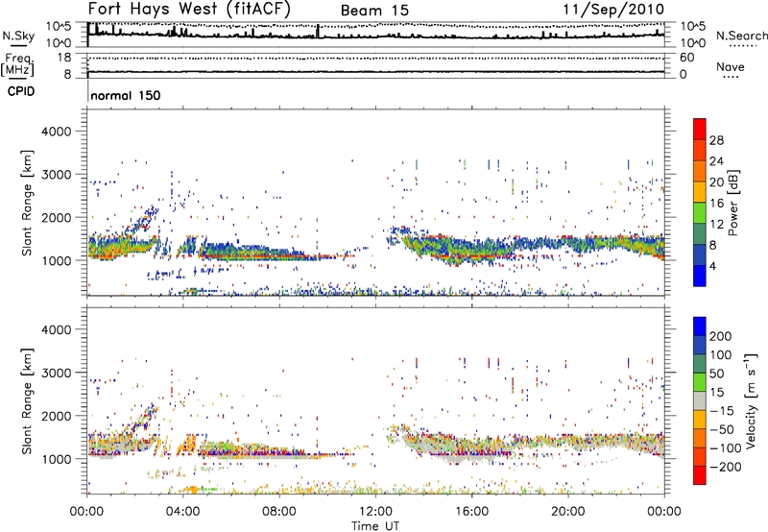Click the '4' power colorbar value
Viewport: 768px width, 532px height.
tap(713, 267)
